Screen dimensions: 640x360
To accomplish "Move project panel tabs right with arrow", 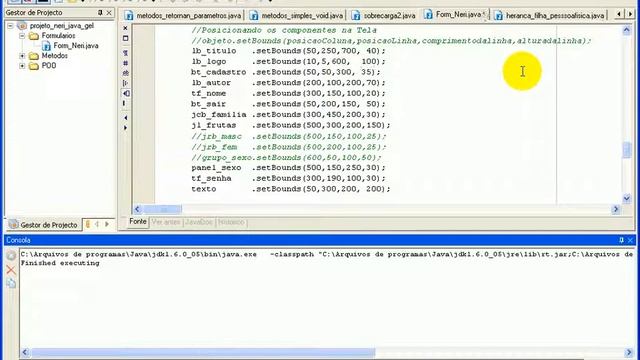I will pyautogui.click(x=107, y=224).
